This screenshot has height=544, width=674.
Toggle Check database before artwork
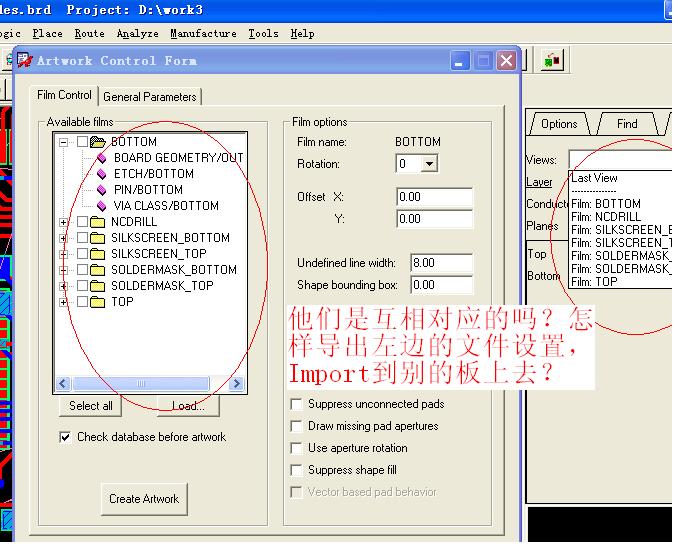(x=65, y=437)
